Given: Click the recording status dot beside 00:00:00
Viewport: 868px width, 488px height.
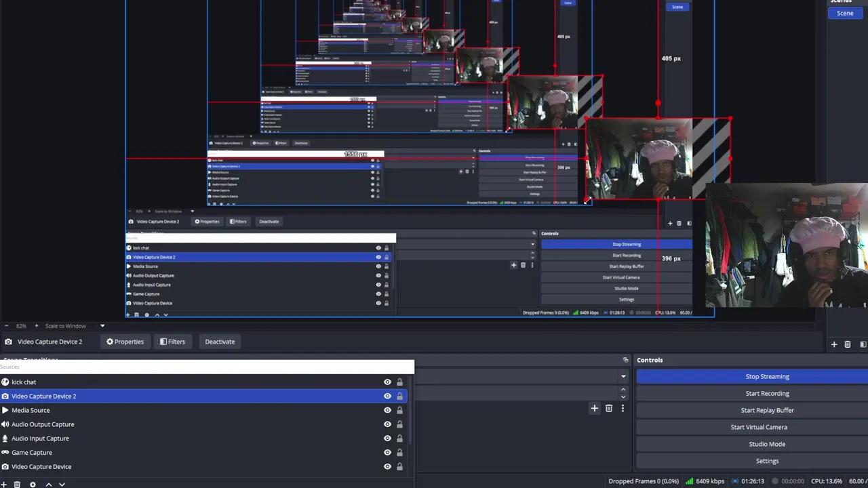Looking at the screenshot, I should coord(776,481).
